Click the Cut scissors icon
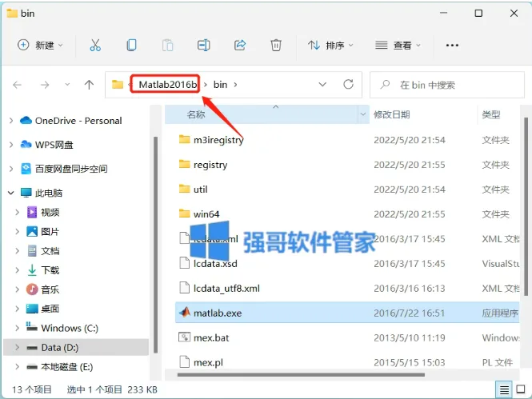This screenshot has width=532, height=399. (x=95, y=45)
